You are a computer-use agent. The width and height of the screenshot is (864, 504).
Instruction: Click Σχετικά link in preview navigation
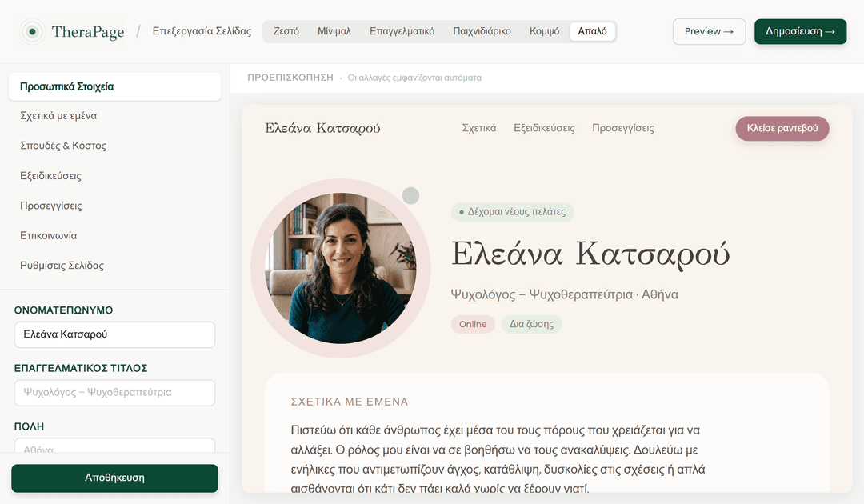479,128
